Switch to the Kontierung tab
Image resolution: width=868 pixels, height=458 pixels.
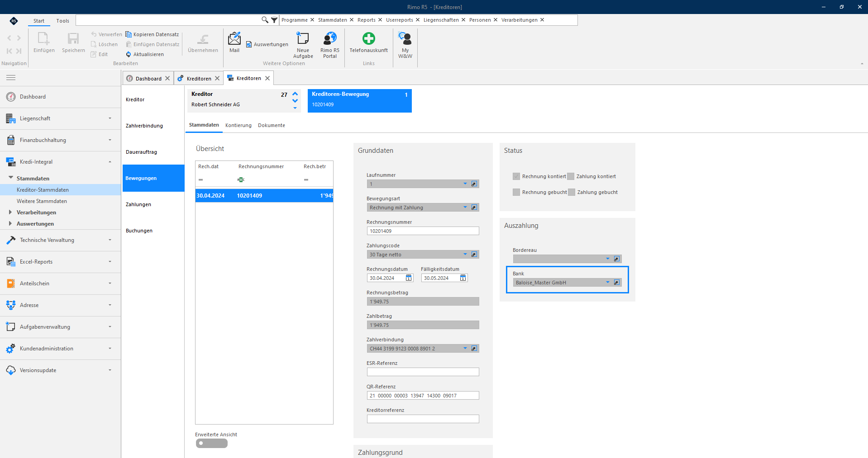(x=238, y=125)
